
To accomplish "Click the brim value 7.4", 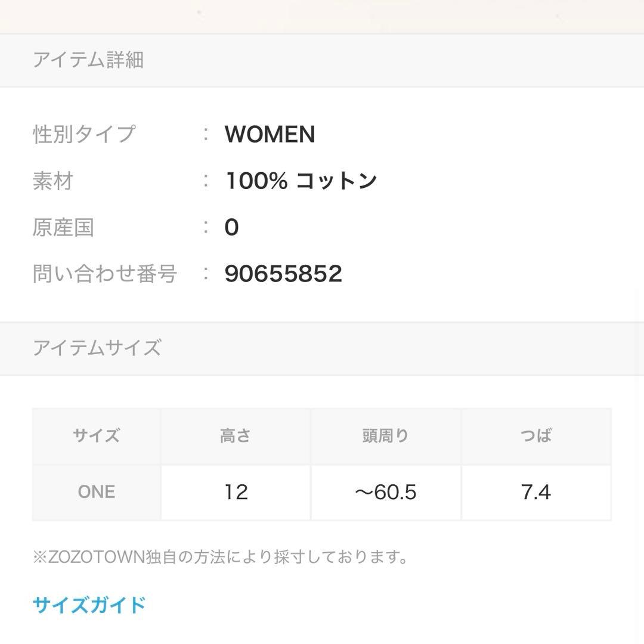I will [535, 491].
